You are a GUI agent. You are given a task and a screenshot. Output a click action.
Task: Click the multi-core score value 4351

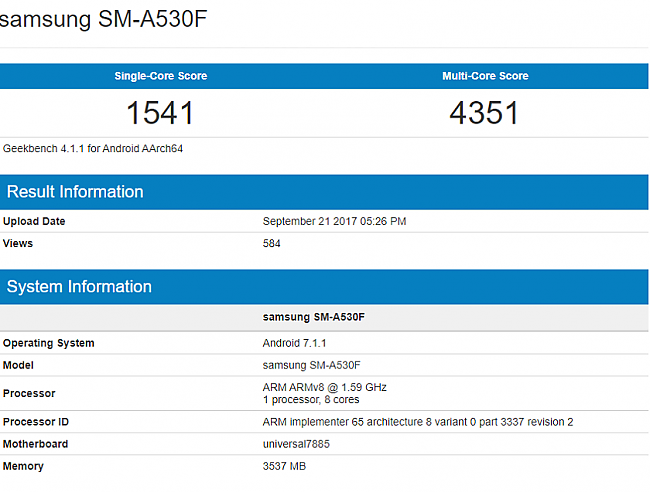click(485, 113)
